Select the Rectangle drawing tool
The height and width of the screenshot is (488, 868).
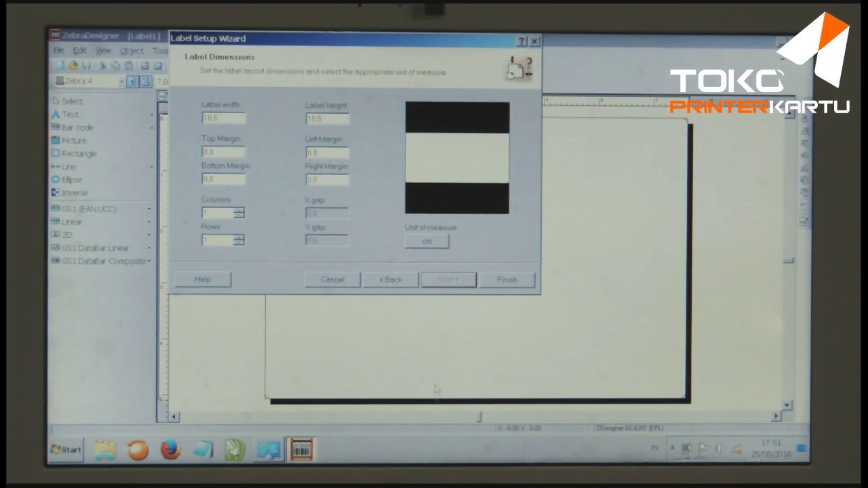[x=75, y=154]
